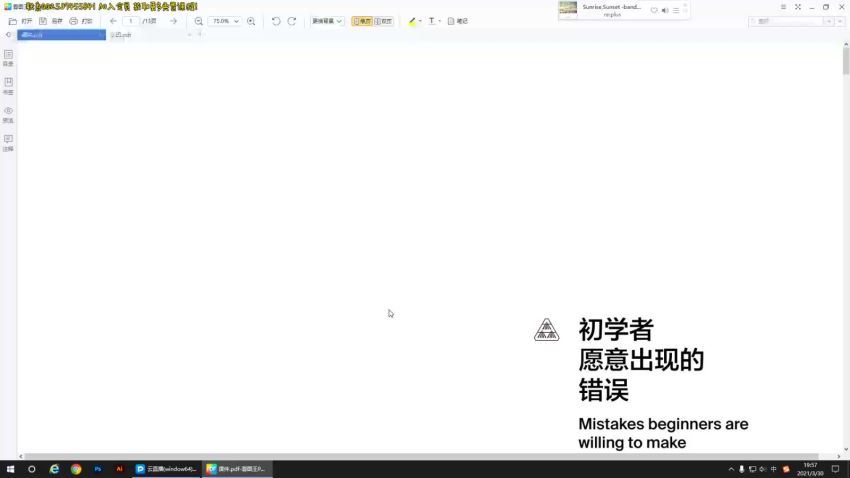Open the background change dropdown
Viewport: 850px width, 478px height.
[327, 21]
